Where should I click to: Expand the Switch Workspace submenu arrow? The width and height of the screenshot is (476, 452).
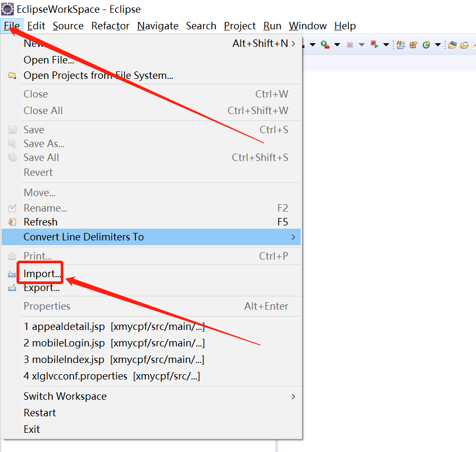(293, 397)
